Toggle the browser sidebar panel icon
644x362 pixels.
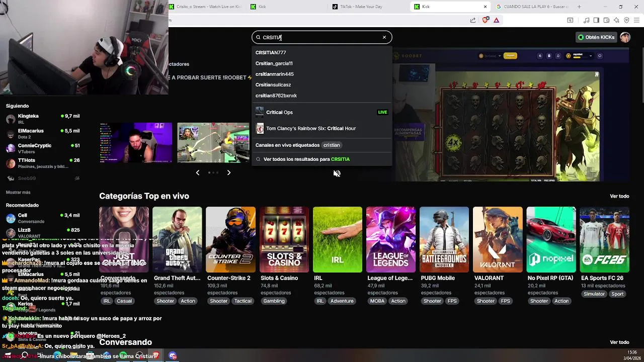point(596,20)
